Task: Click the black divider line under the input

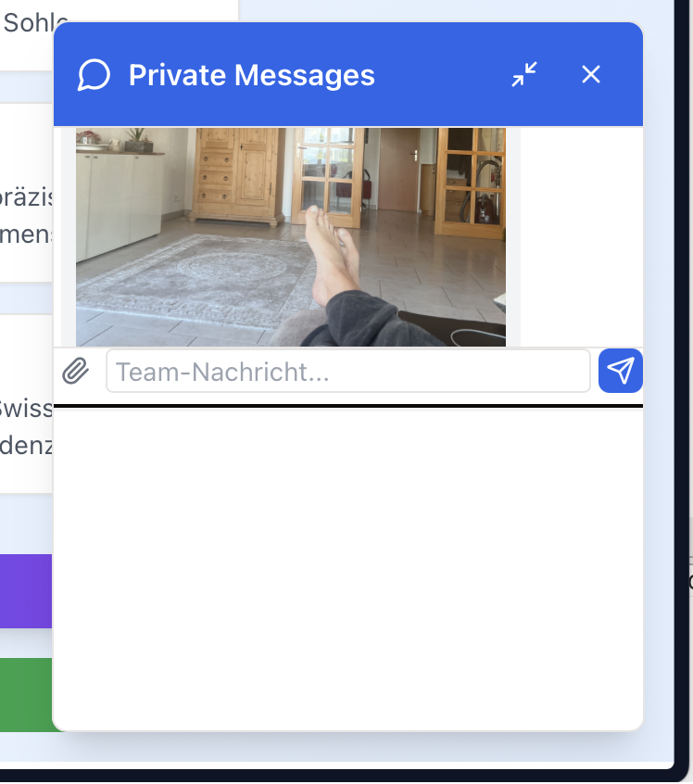Action: 347,406
